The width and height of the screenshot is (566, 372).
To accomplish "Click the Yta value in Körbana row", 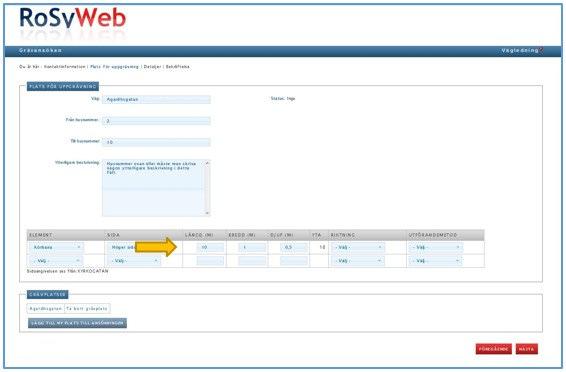I will (322, 248).
